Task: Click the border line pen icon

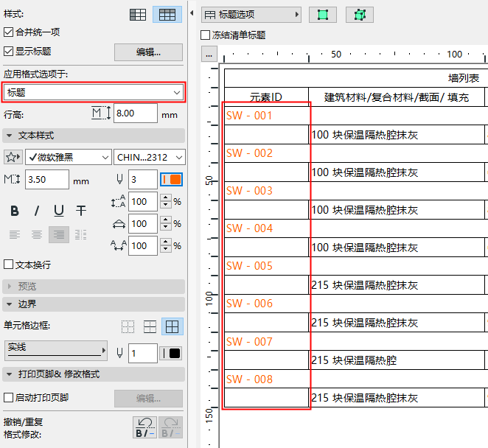Action: point(119,353)
